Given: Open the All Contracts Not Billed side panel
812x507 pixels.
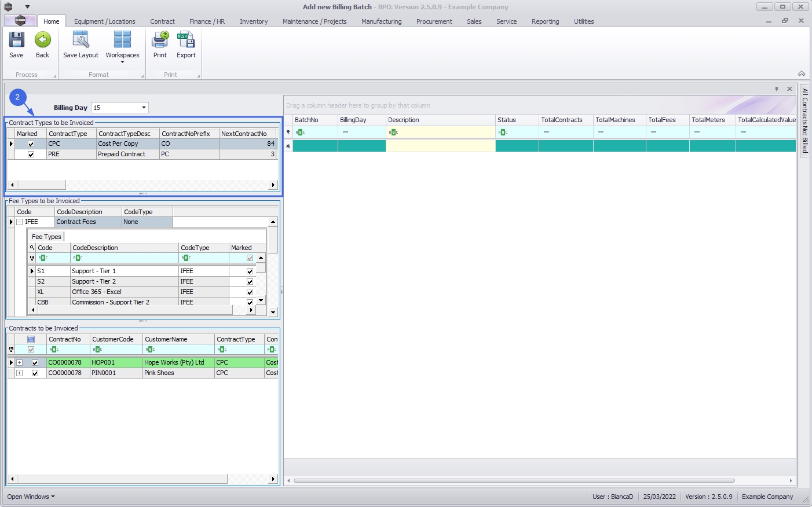Looking at the screenshot, I should (x=804, y=120).
